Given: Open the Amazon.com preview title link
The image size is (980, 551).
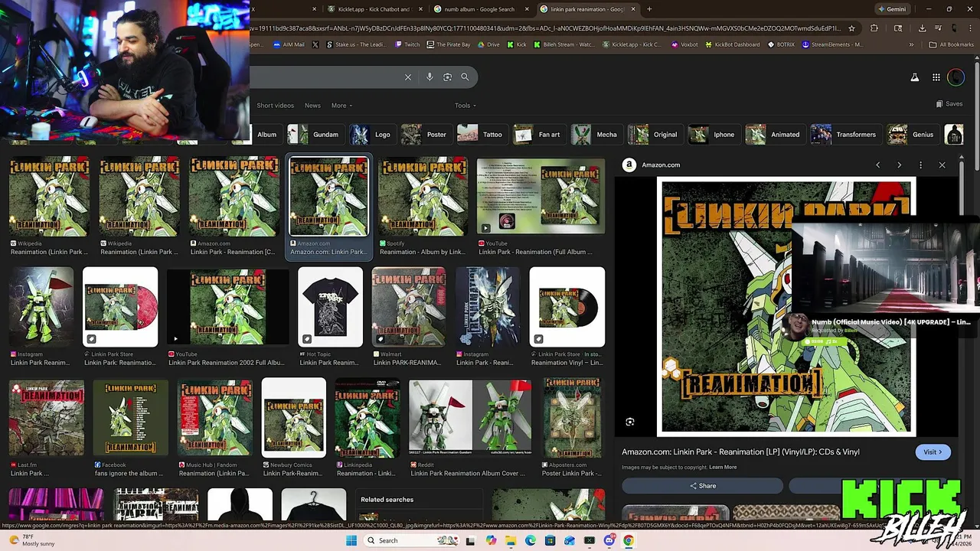Looking at the screenshot, I should point(740,452).
